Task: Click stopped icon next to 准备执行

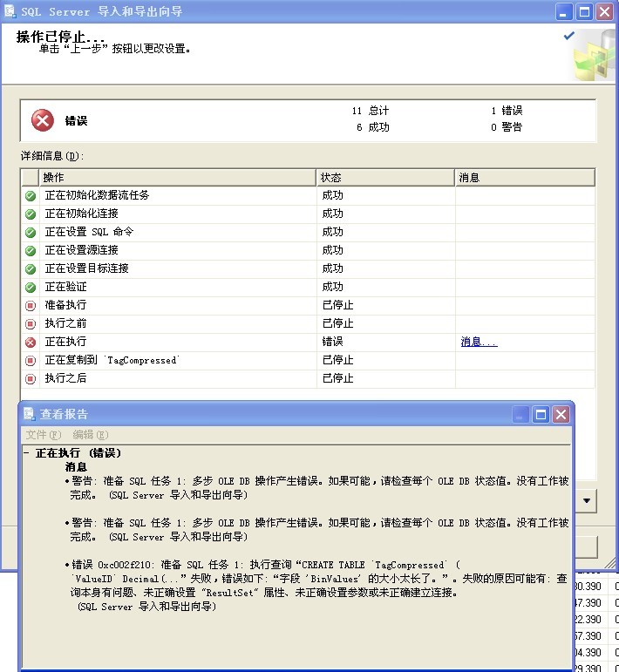Action: [x=31, y=306]
